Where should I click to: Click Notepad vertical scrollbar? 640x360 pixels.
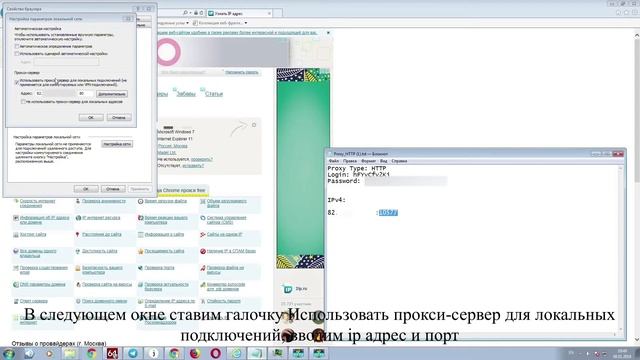(621, 248)
